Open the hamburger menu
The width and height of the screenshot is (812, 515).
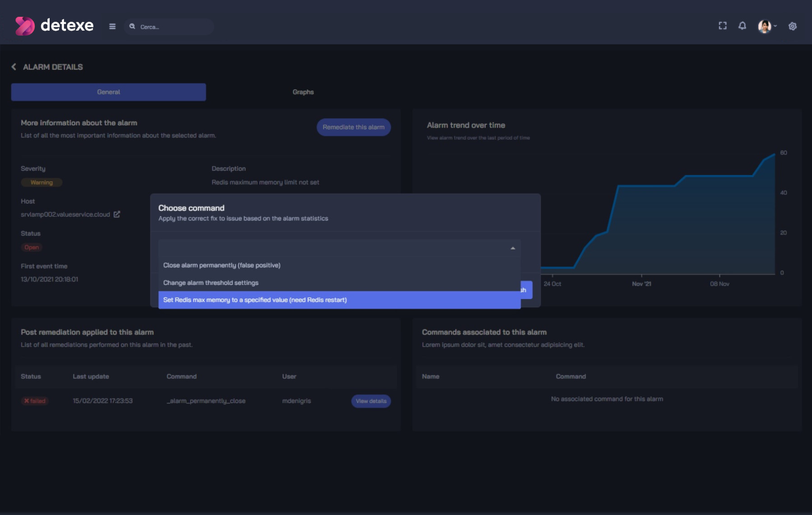click(112, 27)
